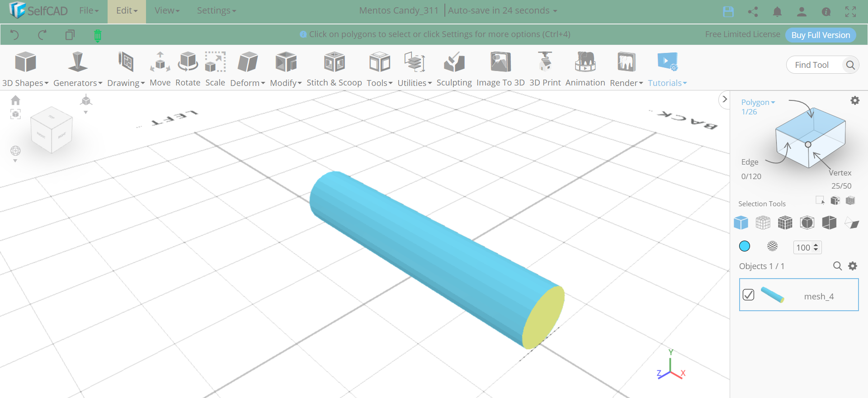Click the blue color swatch circle
868x398 pixels.
(x=745, y=246)
